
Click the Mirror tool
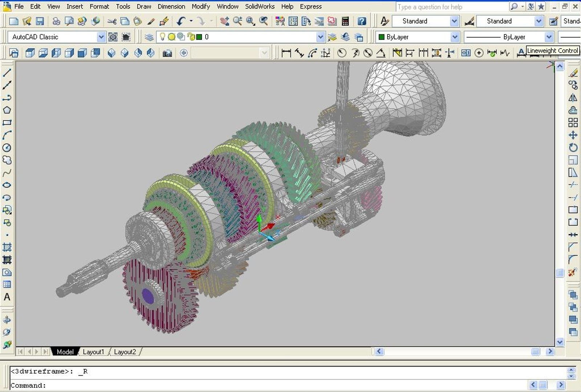[x=573, y=98]
